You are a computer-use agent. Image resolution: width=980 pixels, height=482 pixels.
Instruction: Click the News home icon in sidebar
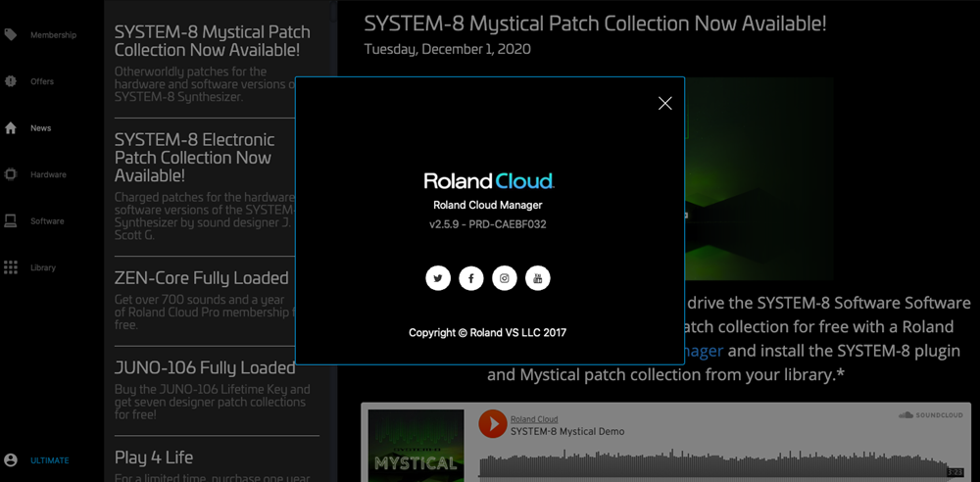tap(11, 128)
